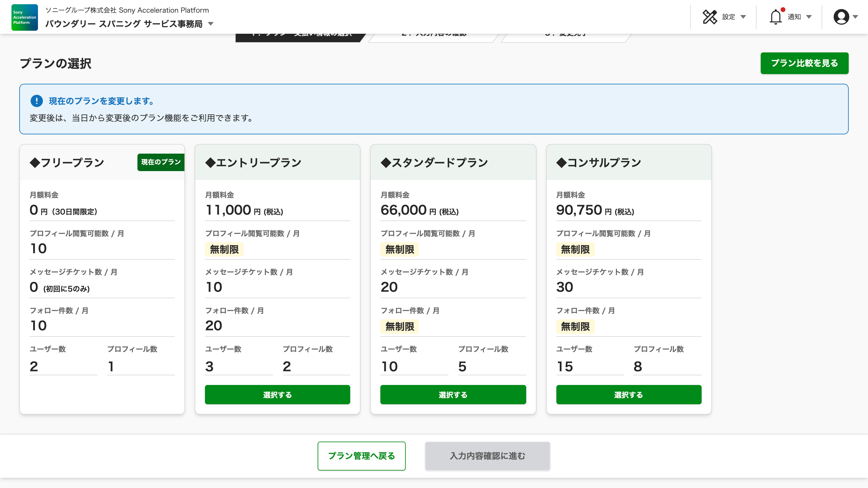Click the disabled 入力内容確認に進む button
868x488 pixels.
(x=487, y=456)
